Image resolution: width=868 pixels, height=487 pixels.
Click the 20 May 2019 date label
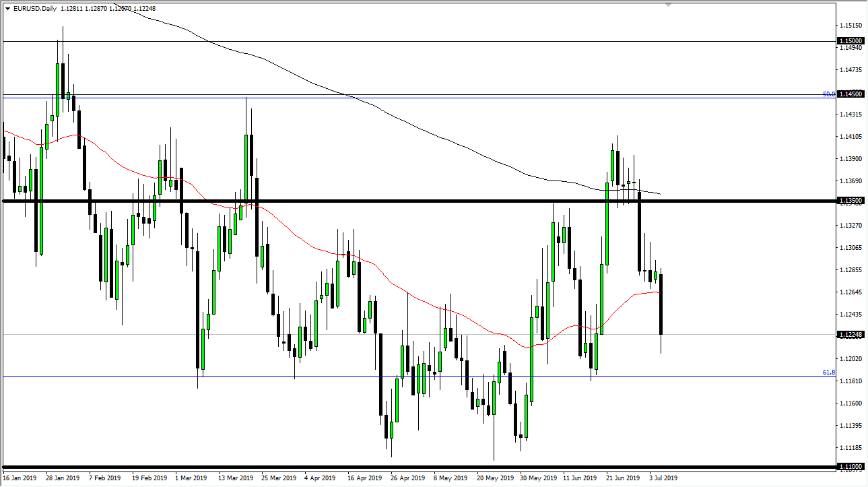pyautogui.click(x=495, y=479)
